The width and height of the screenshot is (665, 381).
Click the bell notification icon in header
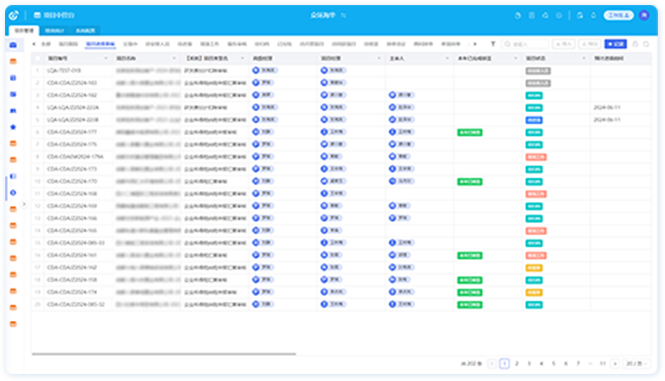pyautogui.click(x=593, y=15)
